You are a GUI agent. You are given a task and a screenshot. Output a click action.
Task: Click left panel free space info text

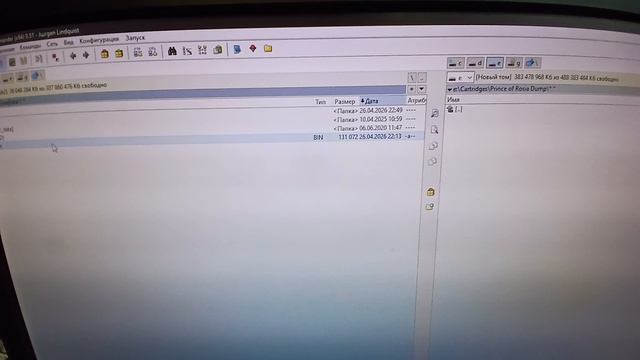point(53,88)
